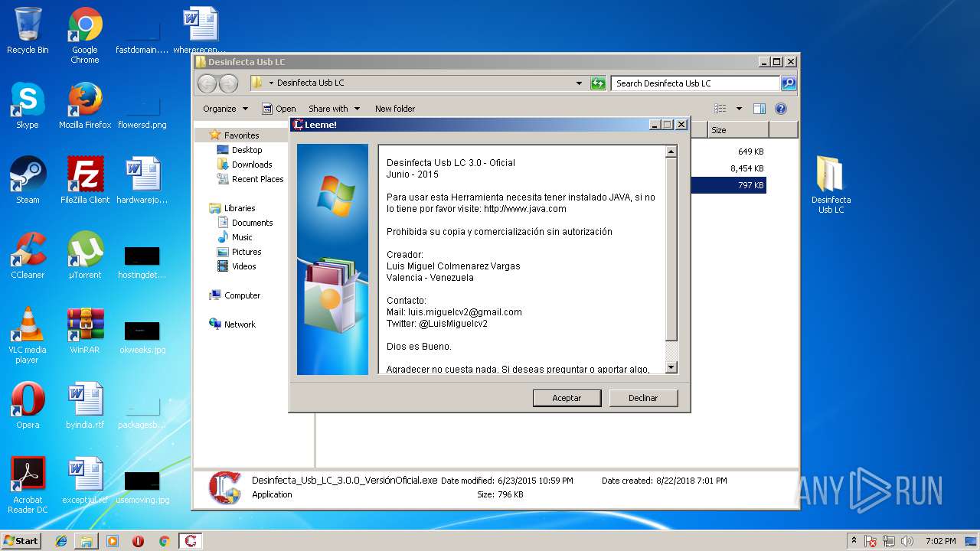The width and height of the screenshot is (980, 551).
Task: Open µTorrent desktop shortcut
Action: coord(85,256)
